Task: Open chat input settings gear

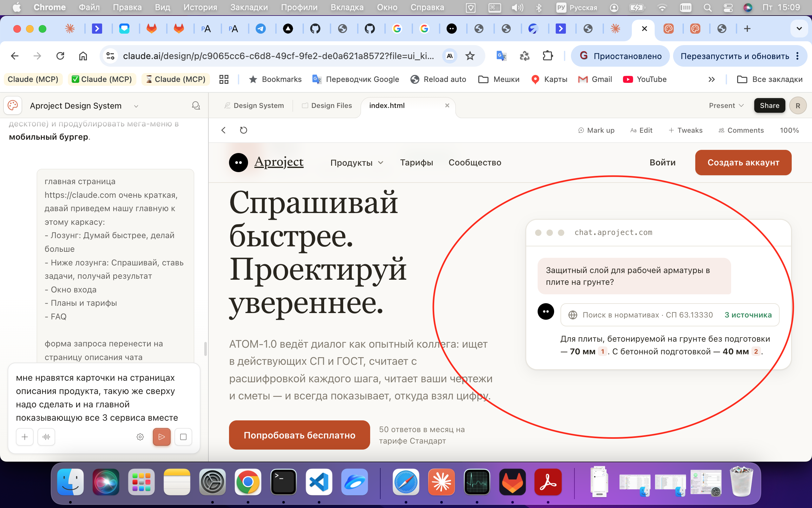Action: pos(140,437)
